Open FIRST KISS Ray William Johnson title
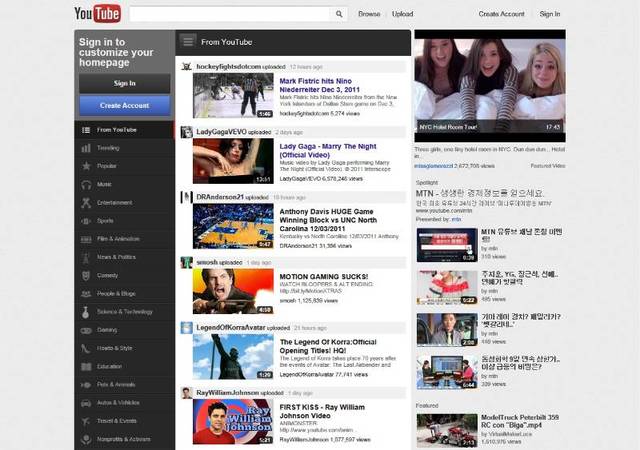This screenshot has width=640, height=450. point(322,411)
